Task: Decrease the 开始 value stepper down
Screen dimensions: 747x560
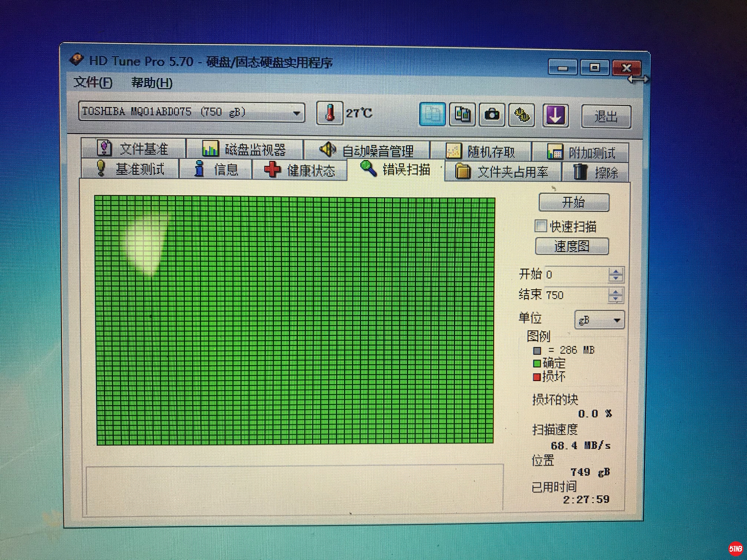Action: [616, 279]
